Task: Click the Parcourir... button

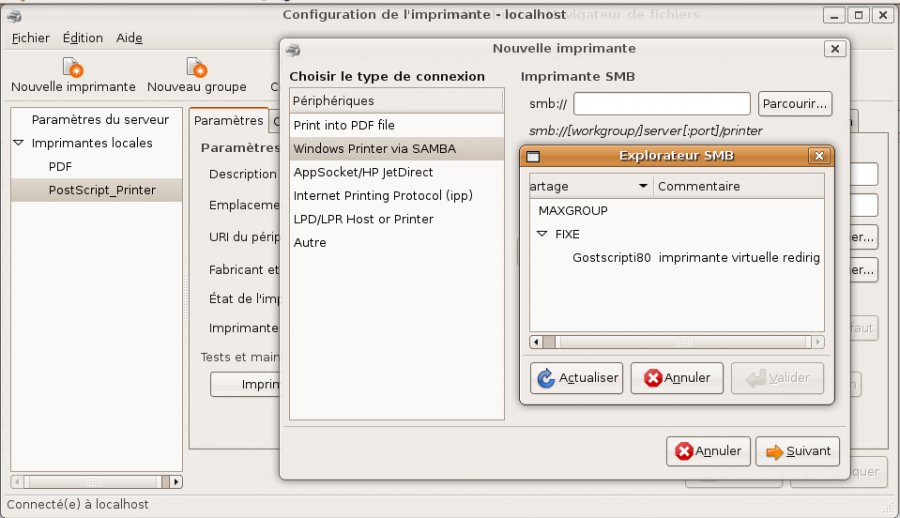Action: [795, 103]
